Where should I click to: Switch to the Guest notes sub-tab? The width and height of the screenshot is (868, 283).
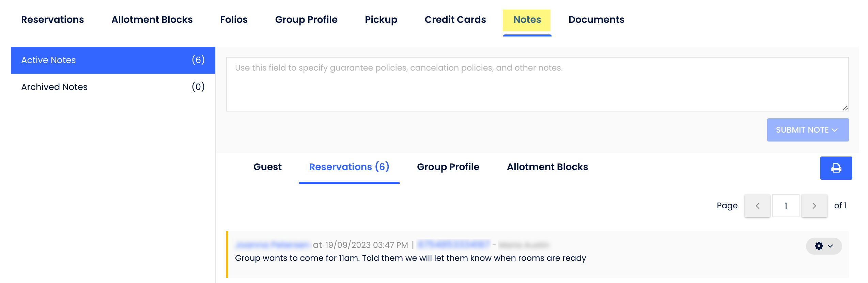click(x=267, y=167)
